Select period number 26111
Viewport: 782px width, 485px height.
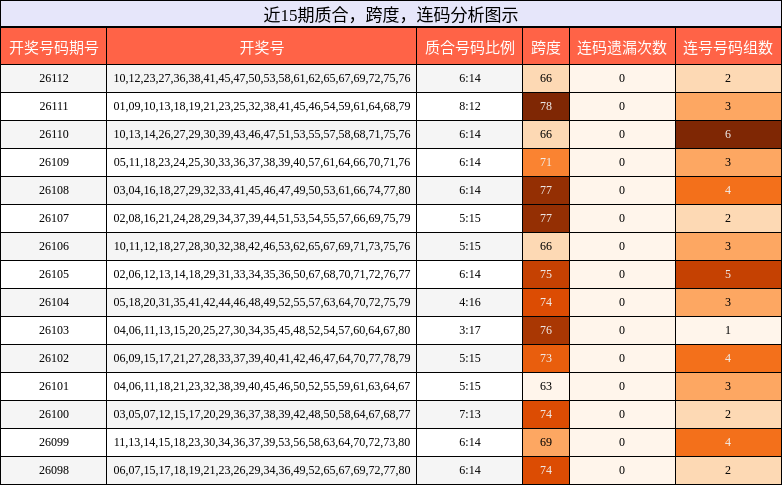pyautogui.click(x=53, y=106)
